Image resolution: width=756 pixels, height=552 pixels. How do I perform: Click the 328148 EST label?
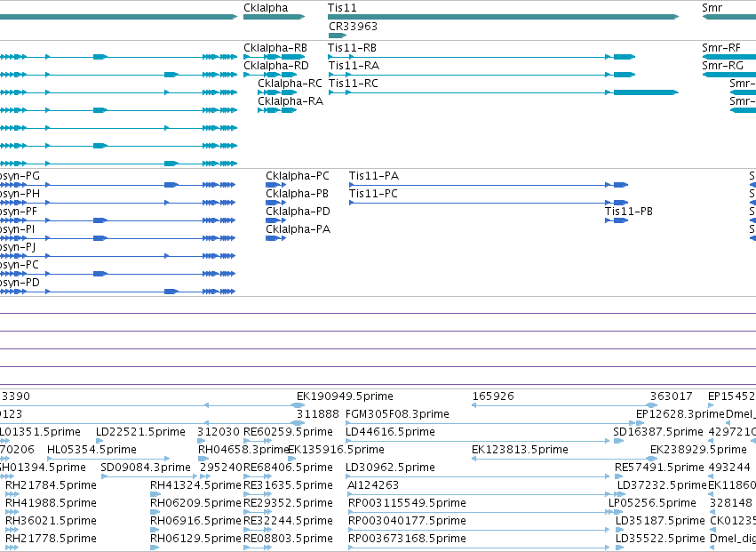pos(731,503)
